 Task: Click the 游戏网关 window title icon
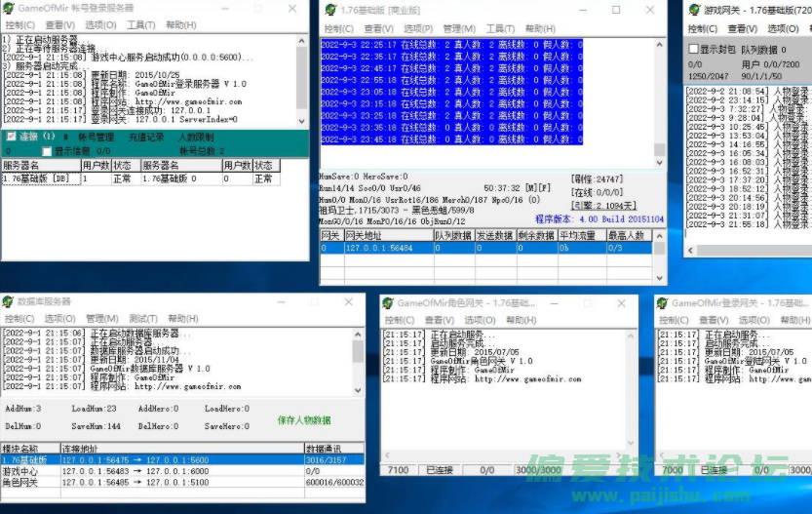pos(691,10)
